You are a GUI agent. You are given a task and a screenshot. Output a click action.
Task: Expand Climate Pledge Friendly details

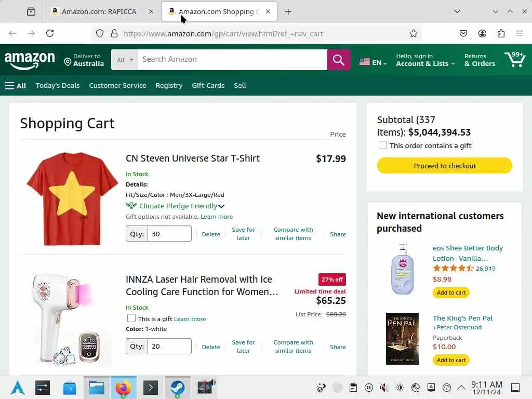221,206
